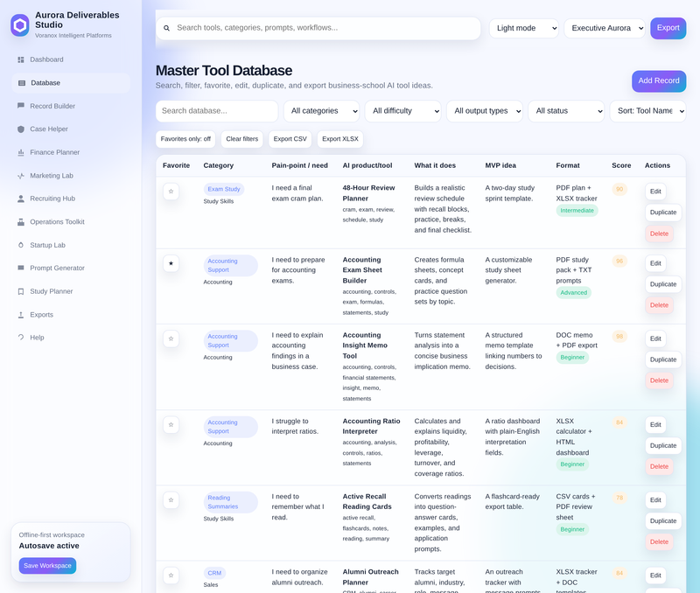Image resolution: width=700 pixels, height=593 pixels.
Task: Click the Exam Study category tag
Action: point(224,189)
